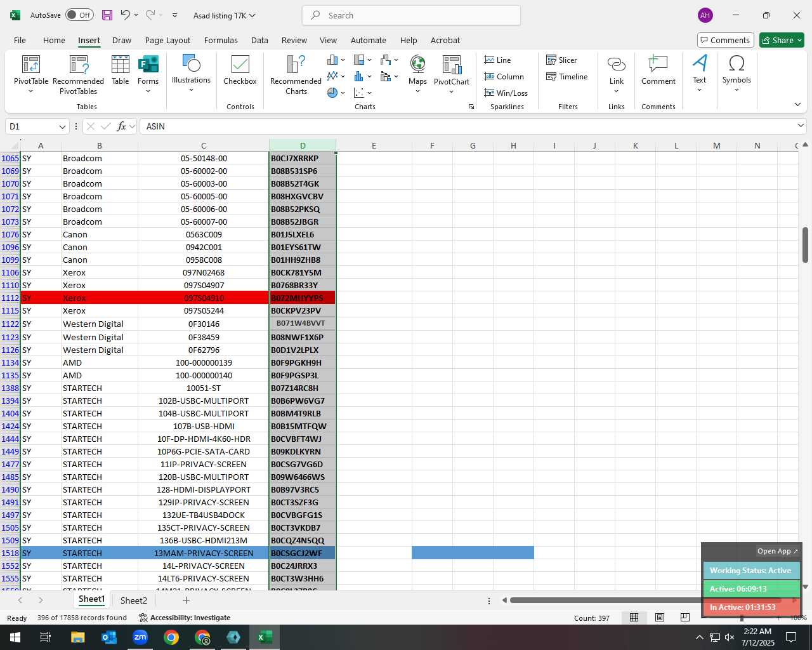The height and width of the screenshot is (650, 812).
Task: Switch to Sheet2 tab
Action: tap(134, 600)
